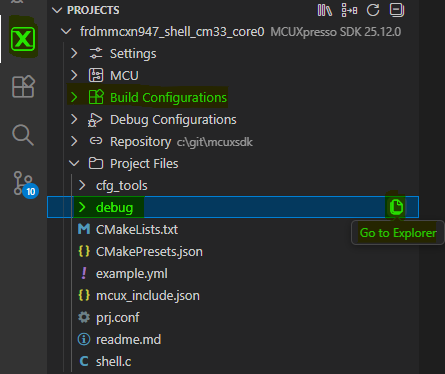Open example.yml
This screenshot has height=374, width=445.
pyautogui.click(x=132, y=274)
